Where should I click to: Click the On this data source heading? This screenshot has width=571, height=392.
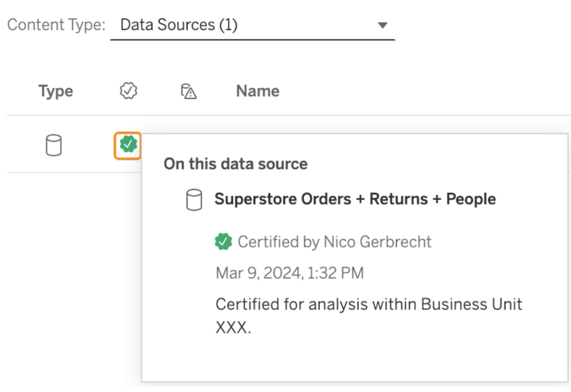pyautogui.click(x=235, y=164)
